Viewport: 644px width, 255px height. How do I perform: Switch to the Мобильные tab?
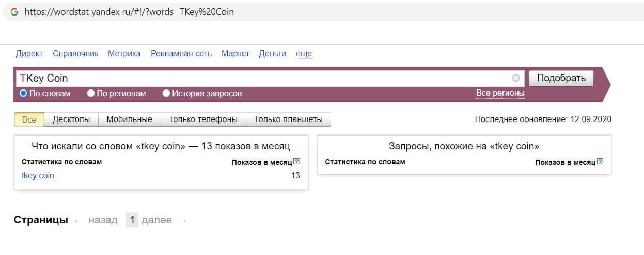click(x=130, y=119)
